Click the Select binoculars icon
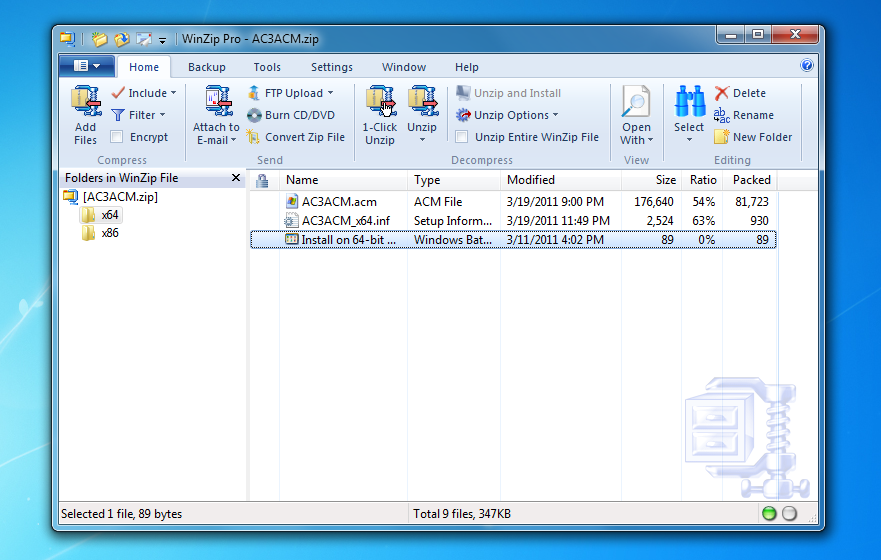Viewport: 881px width, 560px height. point(690,101)
